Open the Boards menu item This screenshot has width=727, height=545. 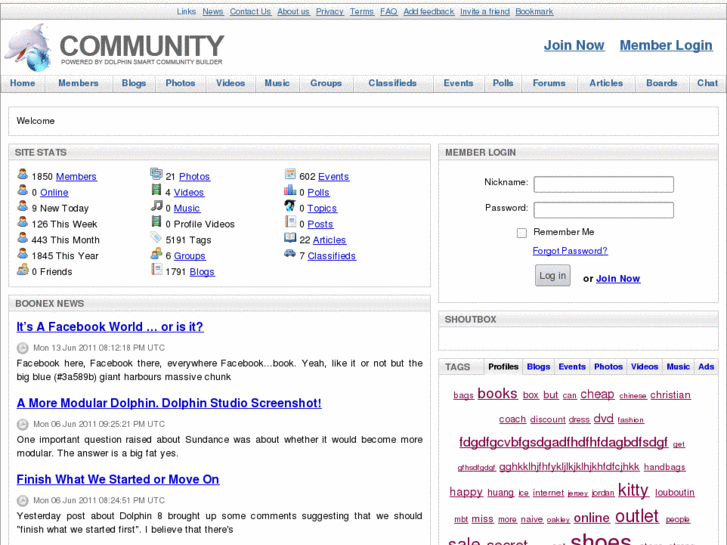tap(662, 83)
